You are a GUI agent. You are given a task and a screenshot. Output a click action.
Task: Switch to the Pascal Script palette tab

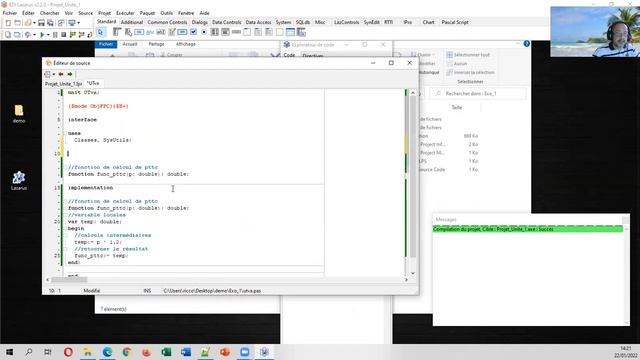455,22
